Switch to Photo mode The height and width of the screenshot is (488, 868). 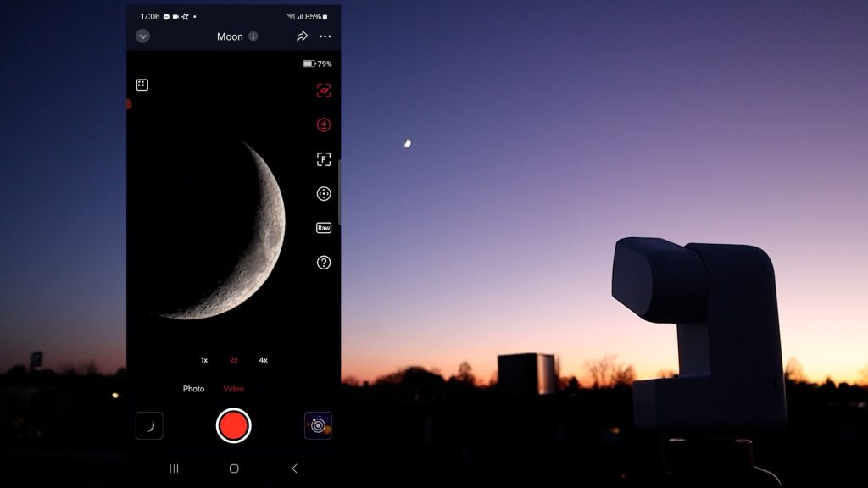coord(193,389)
